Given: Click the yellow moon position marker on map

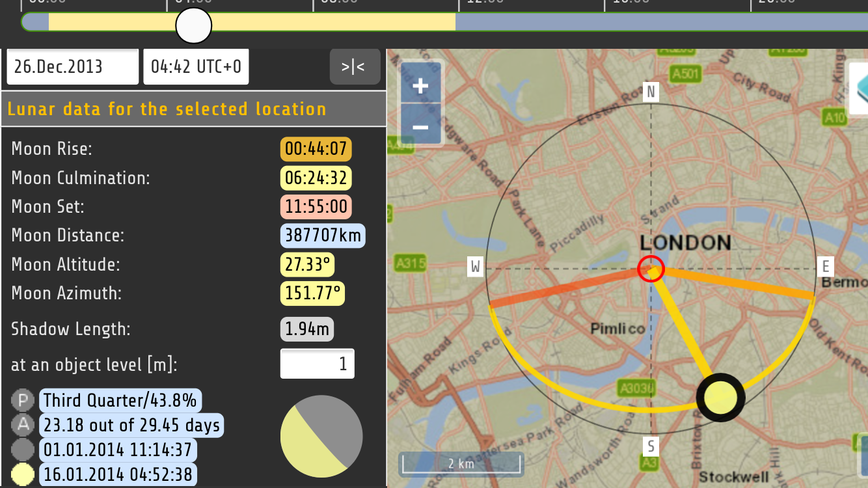Looking at the screenshot, I should (720, 398).
